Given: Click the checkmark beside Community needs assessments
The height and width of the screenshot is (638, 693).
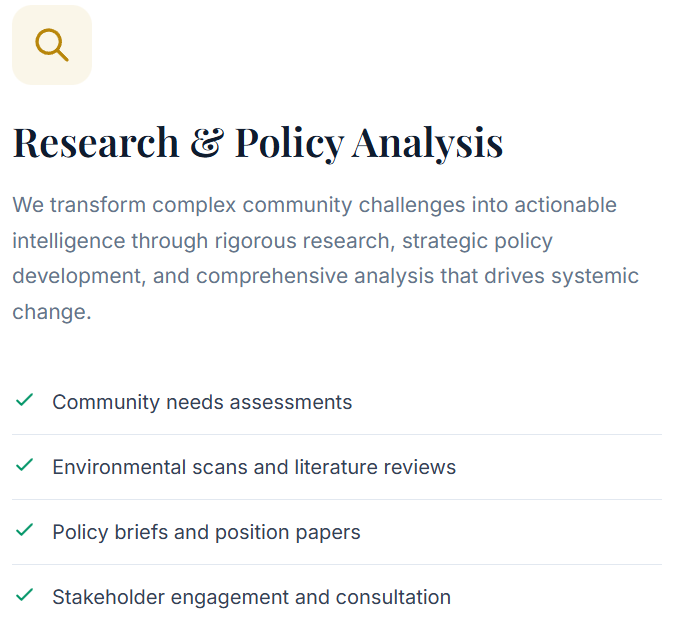Looking at the screenshot, I should click(25, 401).
